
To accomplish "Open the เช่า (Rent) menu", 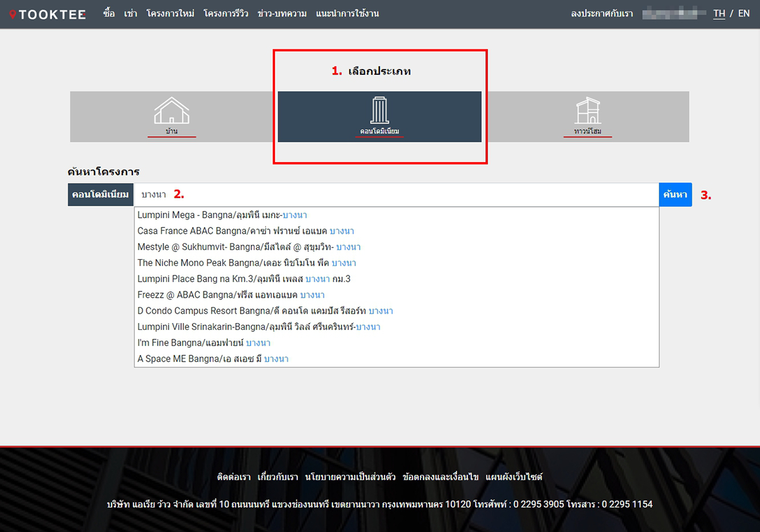I will click(x=130, y=13).
